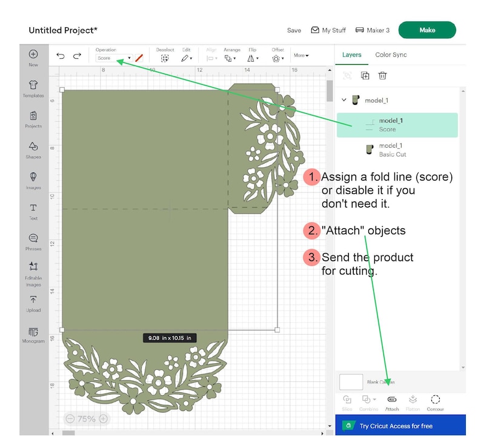The width and height of the screenshot is (481, 448).
Task: Open the Templates panel
Action: click(x=33, y=89)
